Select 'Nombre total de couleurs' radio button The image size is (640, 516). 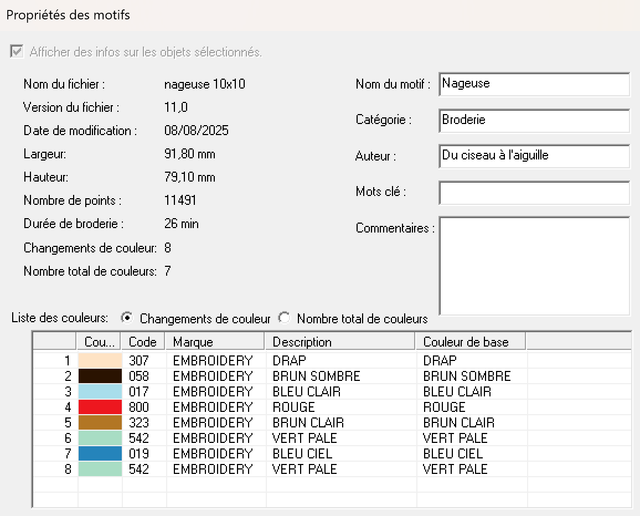point(284,318)
